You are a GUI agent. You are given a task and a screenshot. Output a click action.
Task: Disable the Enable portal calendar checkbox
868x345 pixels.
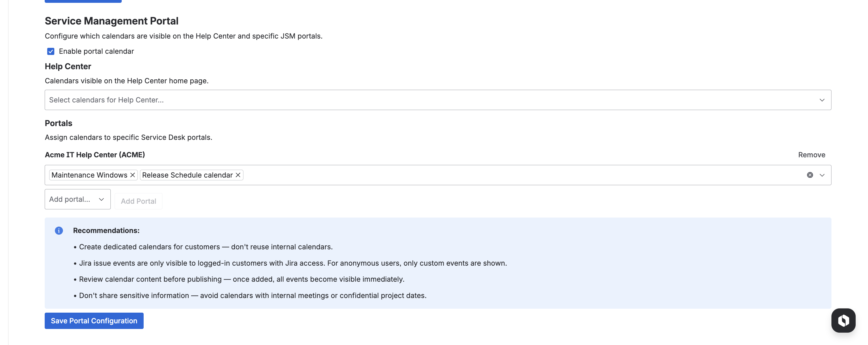(51, 51)
